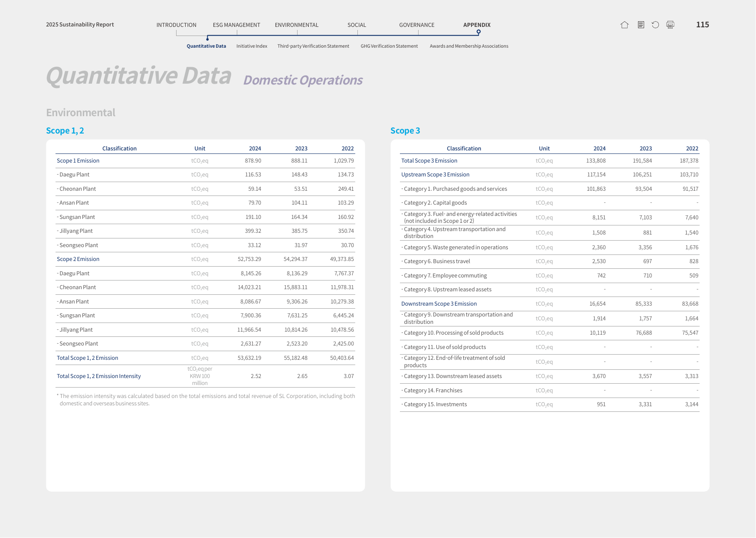This screenshot has width=756, height=538.
Task: Click the 2025 Sustainability Report title
Action: [x=80, y=25]
